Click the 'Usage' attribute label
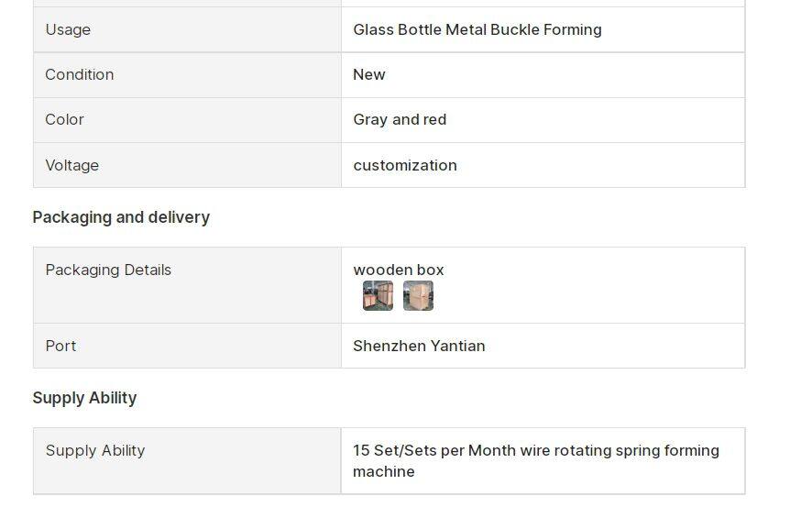 (x=68, y=29)
